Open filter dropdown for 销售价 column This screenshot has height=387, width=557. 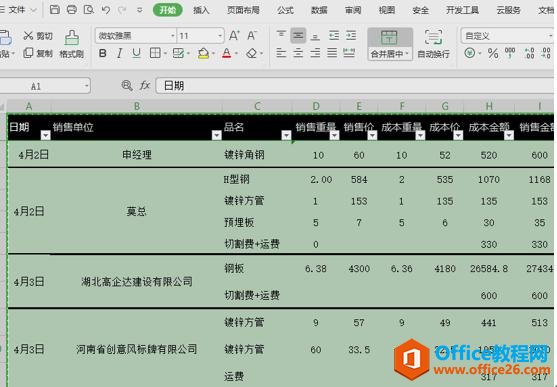[x=372, y=135]
